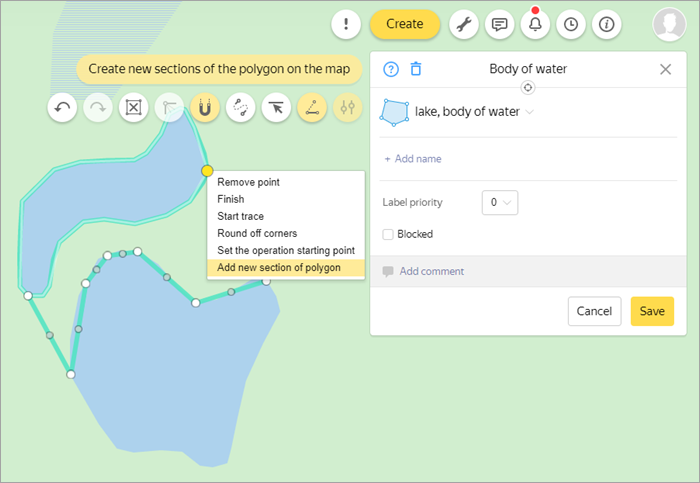
Task: Toggle the magnet snapping tool
Action: click(x=204, y=108)
